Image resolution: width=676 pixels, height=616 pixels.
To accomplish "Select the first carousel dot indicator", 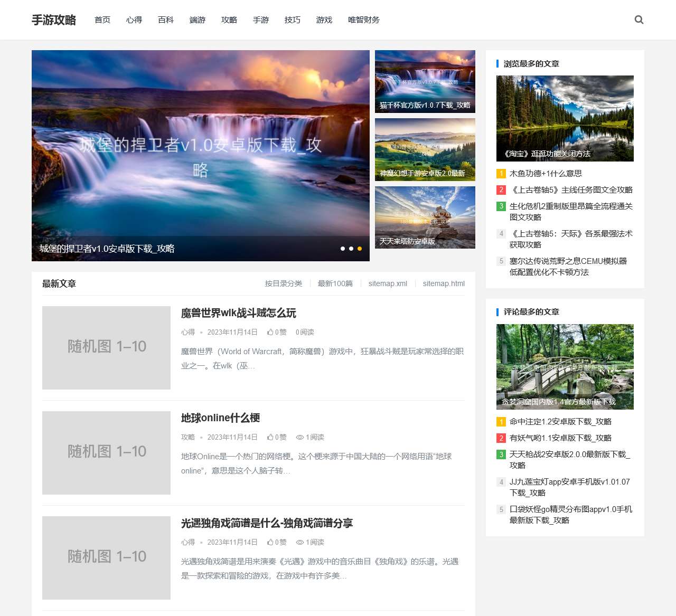I will (343, 249).
